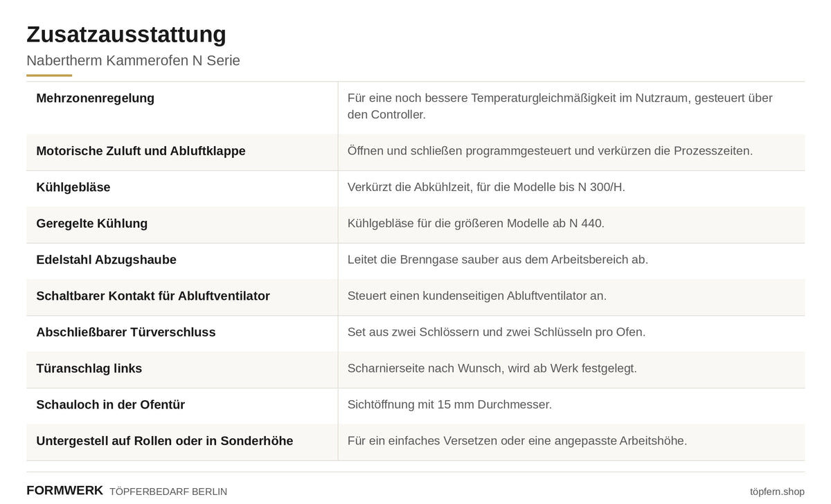Click text 'Sichtöffnung mit 15 mm Durchmesser'
The height and width of the screenshot is (504, 831).
(x=450, y=405)
